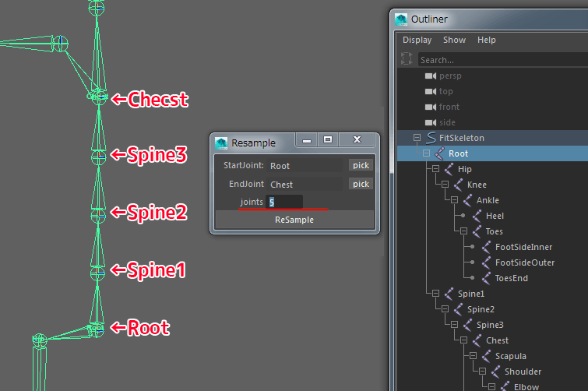The image size is (588, 391).
Task: Open the Show menu in Outliner
Action: coord(454,40)
